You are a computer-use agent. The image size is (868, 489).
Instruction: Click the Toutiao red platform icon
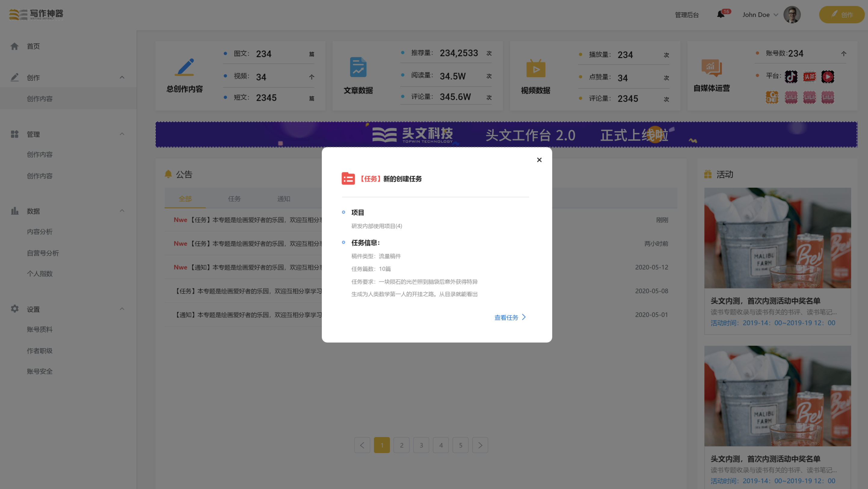pyautogui.click(x=809, y=76)
